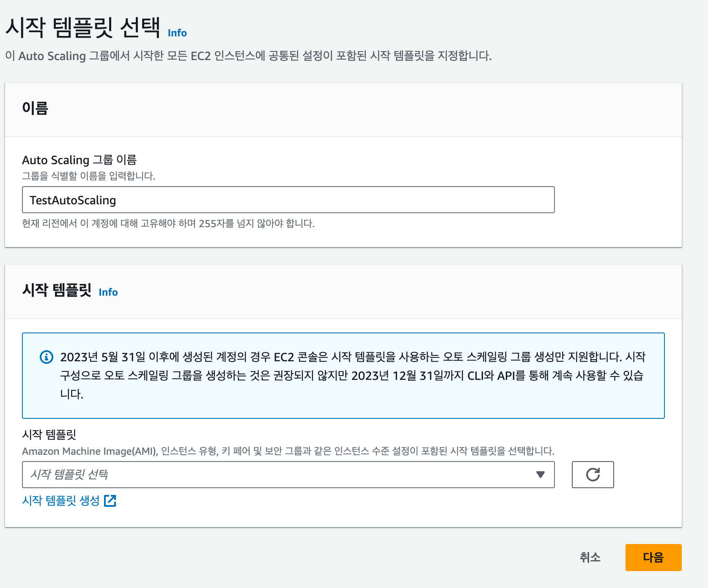Open the 시작 템플릿 선택 dropdown
Screen dimensions: 708x588
288,475
